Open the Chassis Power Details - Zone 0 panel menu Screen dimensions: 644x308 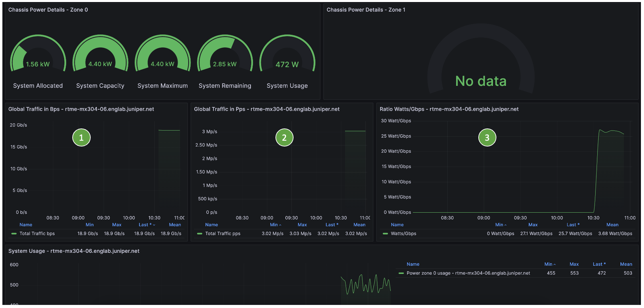click(48, 10)
